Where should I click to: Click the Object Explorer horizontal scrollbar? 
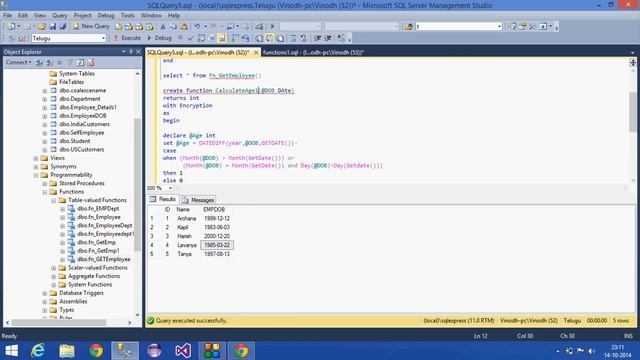(59, 322)
